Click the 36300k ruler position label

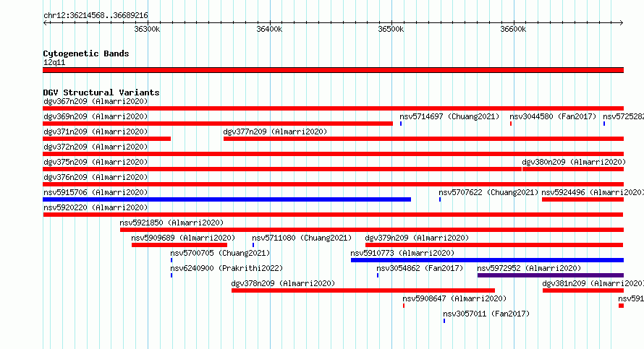[147, 29]
